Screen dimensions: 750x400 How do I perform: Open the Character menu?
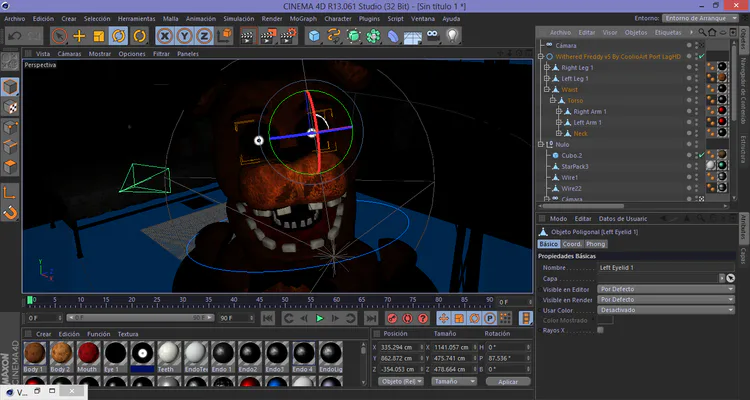point(338,19)
